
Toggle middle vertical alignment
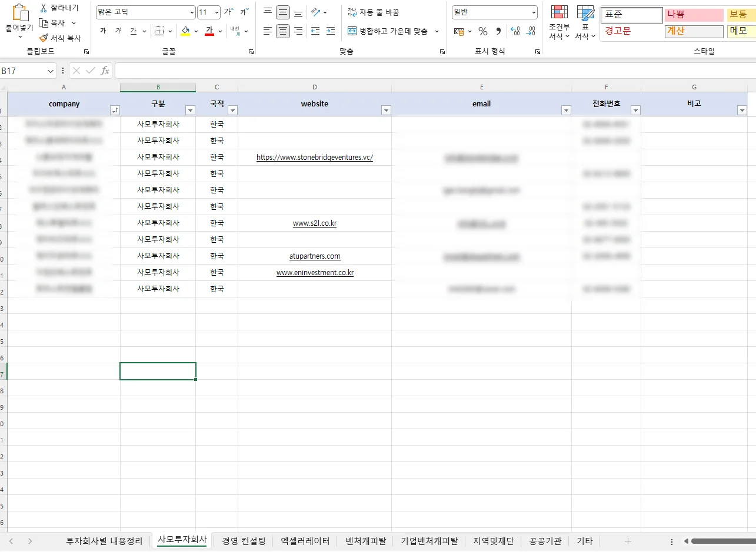click(x=283, y=12)
